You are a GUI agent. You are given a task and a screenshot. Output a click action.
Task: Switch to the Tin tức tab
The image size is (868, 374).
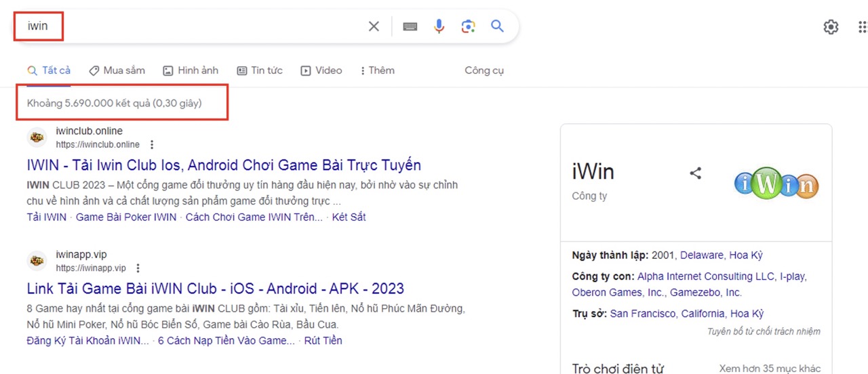[260, 70]
